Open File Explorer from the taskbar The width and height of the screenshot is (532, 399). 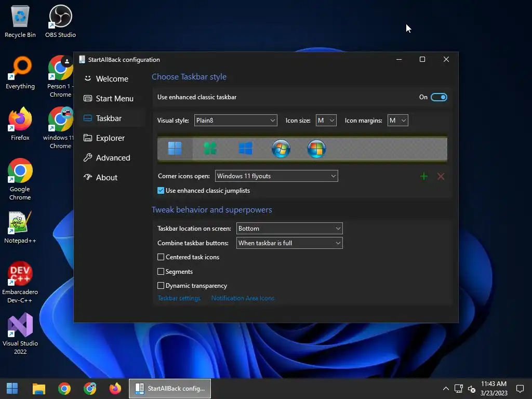click(x=38, y=388)
